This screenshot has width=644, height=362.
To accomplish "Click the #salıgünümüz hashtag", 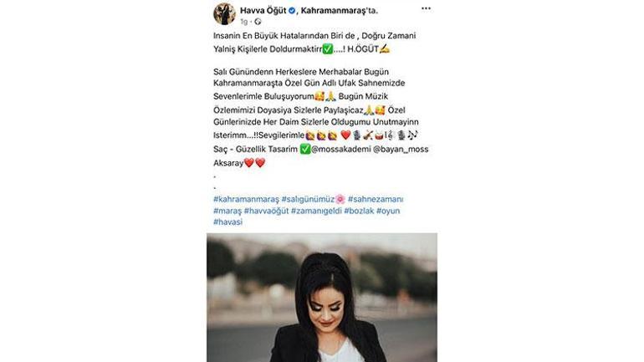I will (x=308, y=199).
